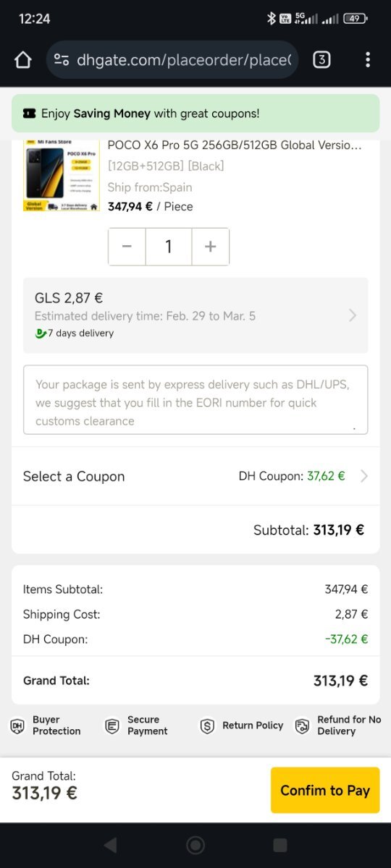
Task: Expand GLS shipping options chevron
Action: [353, 315]
